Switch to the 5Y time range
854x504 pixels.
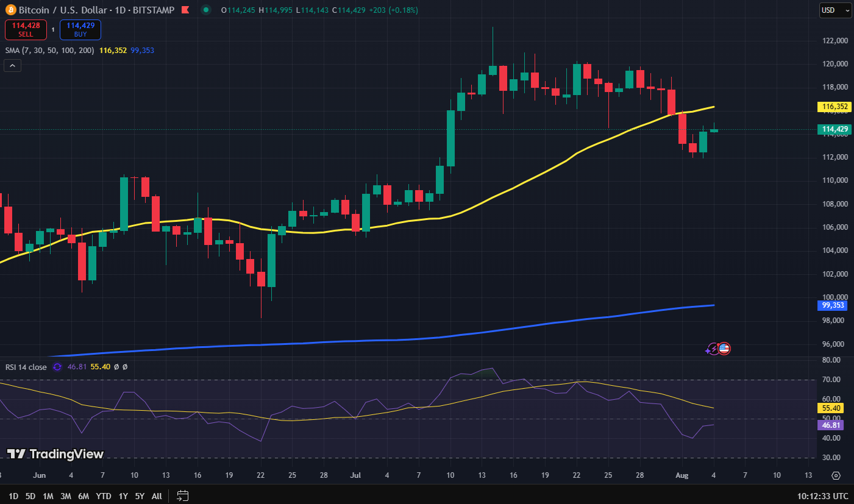tap(140, 495)
